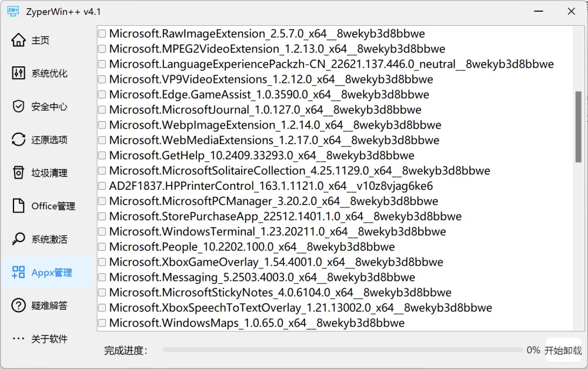Click the 完成进度 progress bar
Image resolution: width=588 pixels, height=369 pixels.
click(x=343, y=350)
